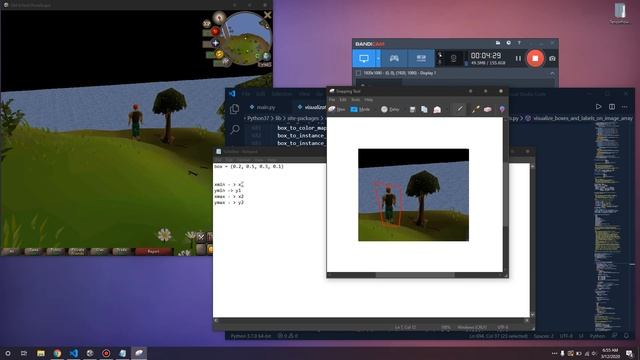Select the Pen tool in Snipping Tool
This screenshot has height=360, width=640.
(460, 109)
